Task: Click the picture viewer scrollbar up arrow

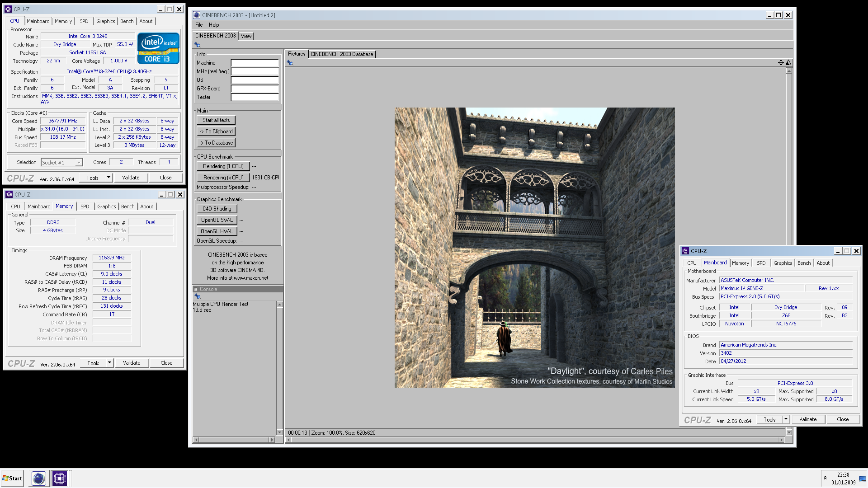Action: (x=789, y=71)
